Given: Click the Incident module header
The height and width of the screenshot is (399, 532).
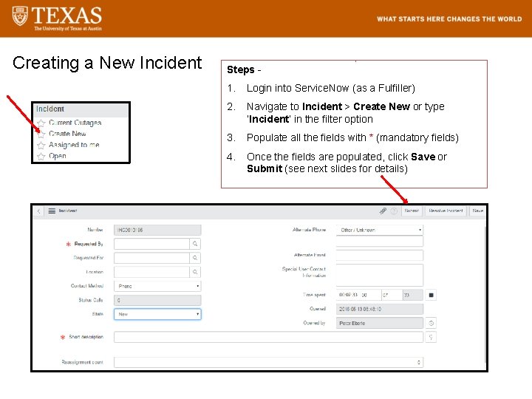Looking at the screenshot, I should point(81,109).
